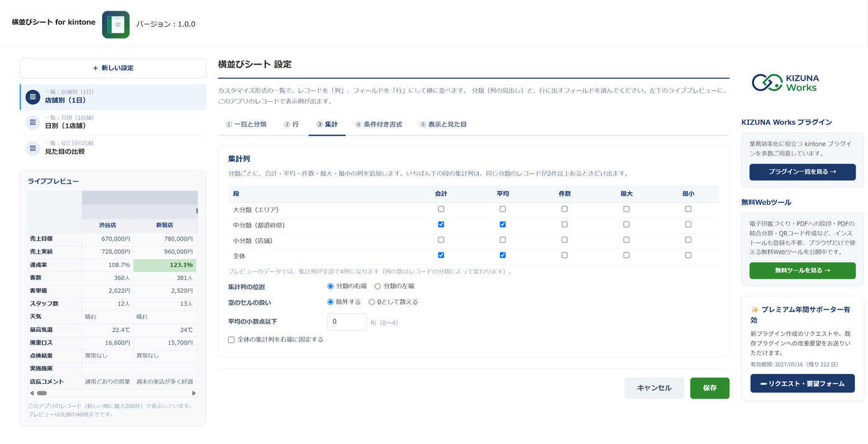868x444 pixels.
Task: Uncheck 平均 for 全体 row
Action: (503, 255)
